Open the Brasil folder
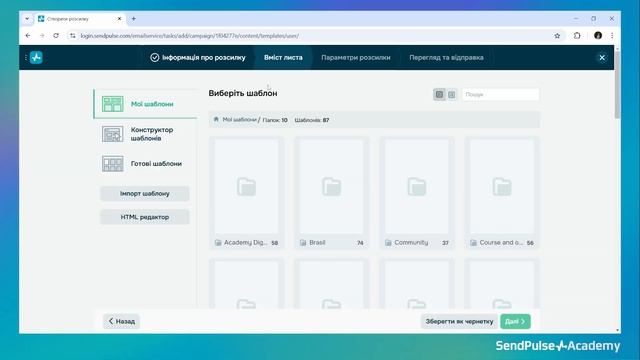Screen dimensions: 640x360 point(331,193)
